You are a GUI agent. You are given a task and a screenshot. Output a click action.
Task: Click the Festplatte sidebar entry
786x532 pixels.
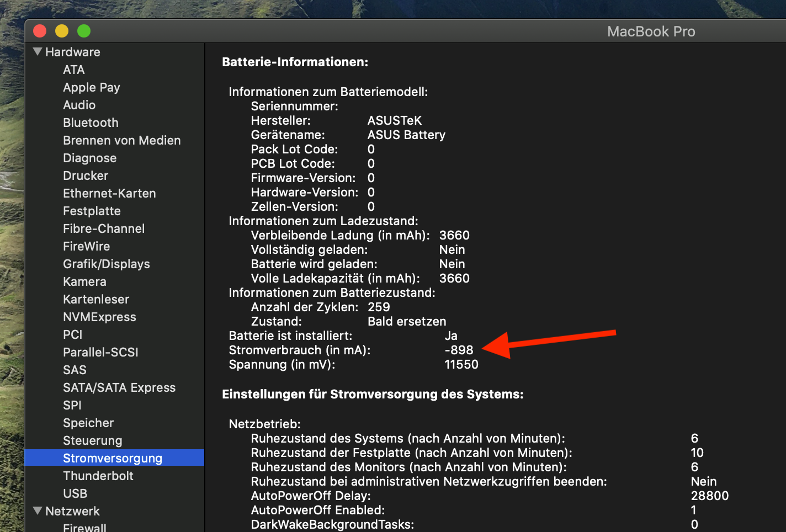tap(92, 211)
